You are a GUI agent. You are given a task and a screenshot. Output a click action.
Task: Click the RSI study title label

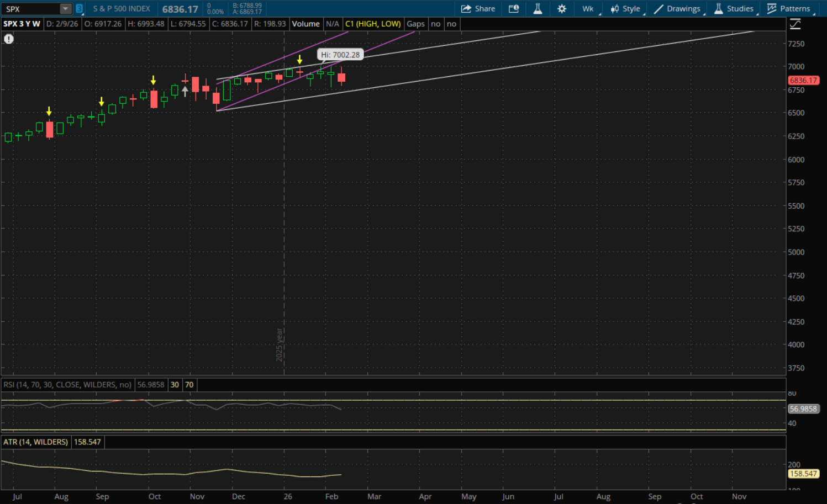click(67, 385)
